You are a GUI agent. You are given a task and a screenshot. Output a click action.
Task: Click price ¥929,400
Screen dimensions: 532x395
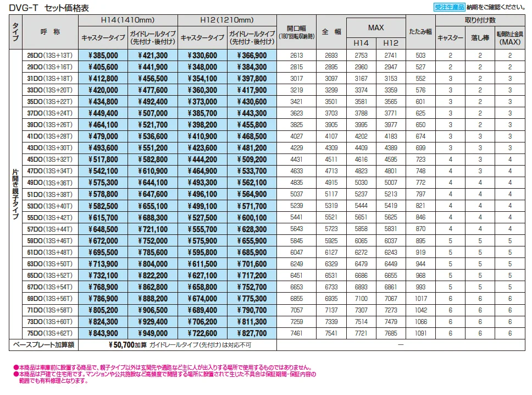(153, 322)
